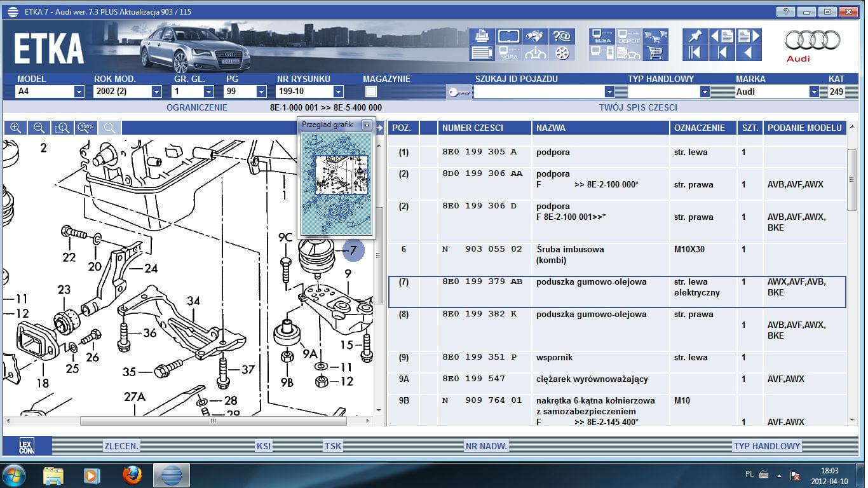Click the parts list vertical scrollbar
The image size is (868, 488).
coord(852,181)
